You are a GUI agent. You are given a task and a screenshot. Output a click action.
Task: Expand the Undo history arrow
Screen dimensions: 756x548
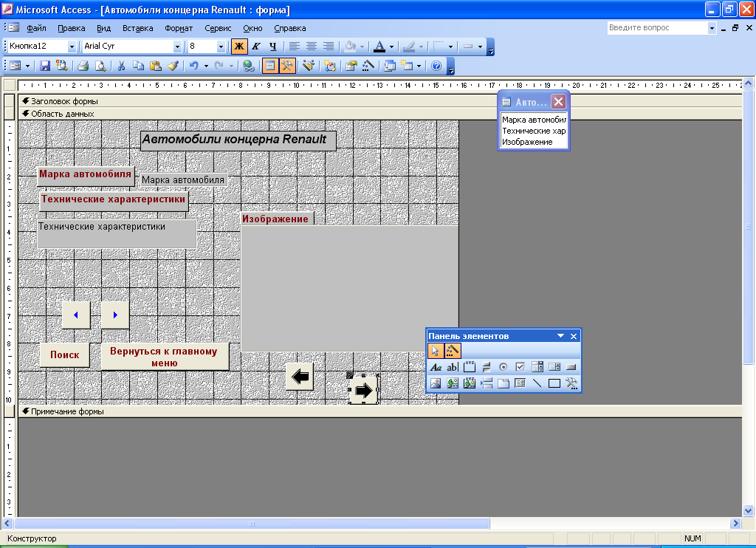click(206, 66)
